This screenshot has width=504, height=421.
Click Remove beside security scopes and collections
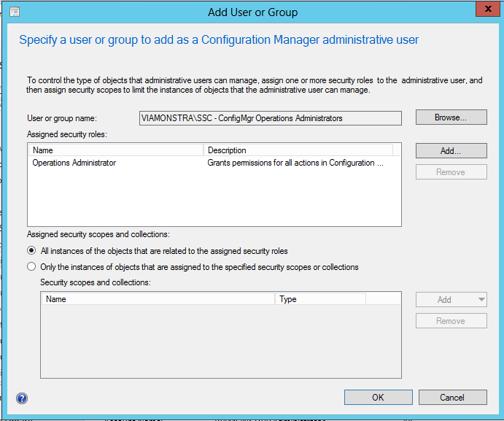click(451, 321)
